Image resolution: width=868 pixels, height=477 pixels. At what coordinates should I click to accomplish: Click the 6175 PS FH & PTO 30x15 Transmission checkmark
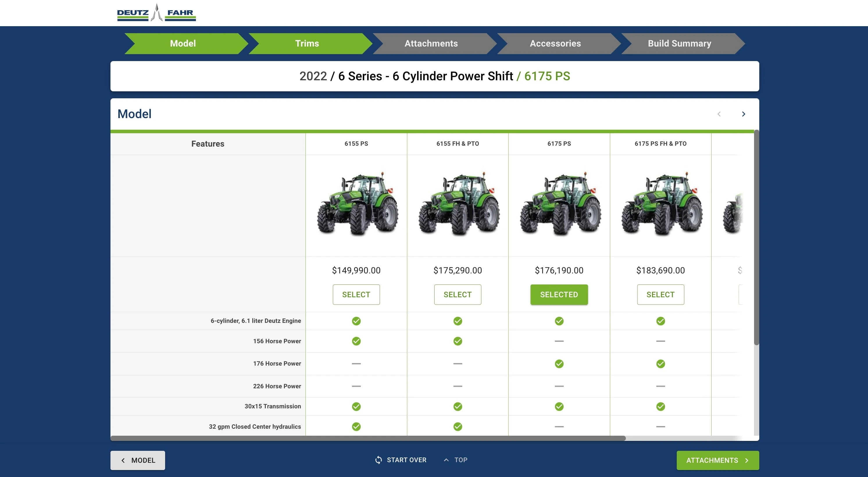[x=660, y=407]
